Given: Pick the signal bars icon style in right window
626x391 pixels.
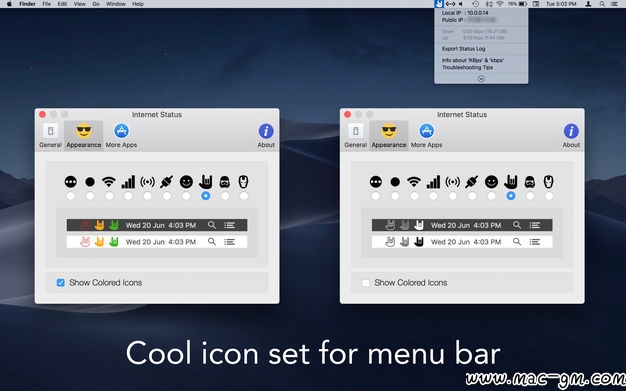Looking at the screenshot, I should pos(433,182).
